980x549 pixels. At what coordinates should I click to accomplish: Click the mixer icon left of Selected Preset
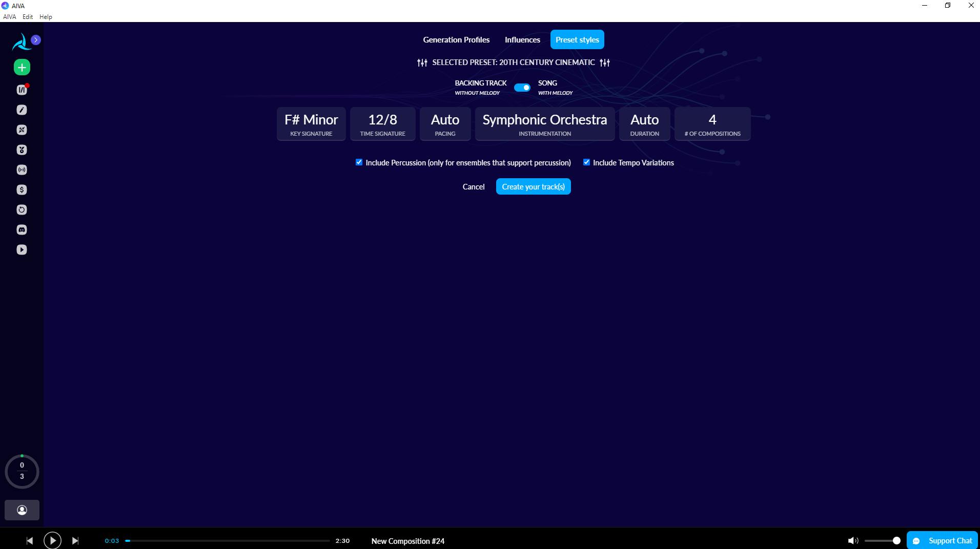[422, 62]
